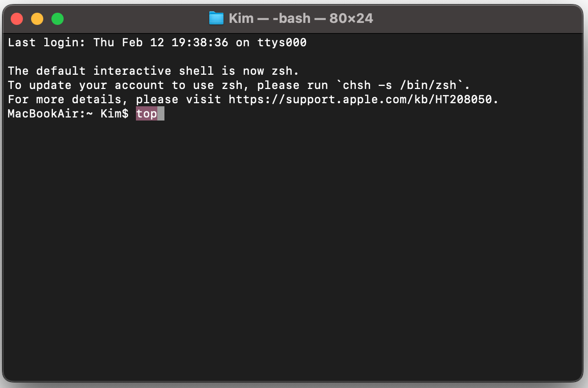Click the 'Last login' timestamp line
The image size is (588, 388).
tap(153, 42)
